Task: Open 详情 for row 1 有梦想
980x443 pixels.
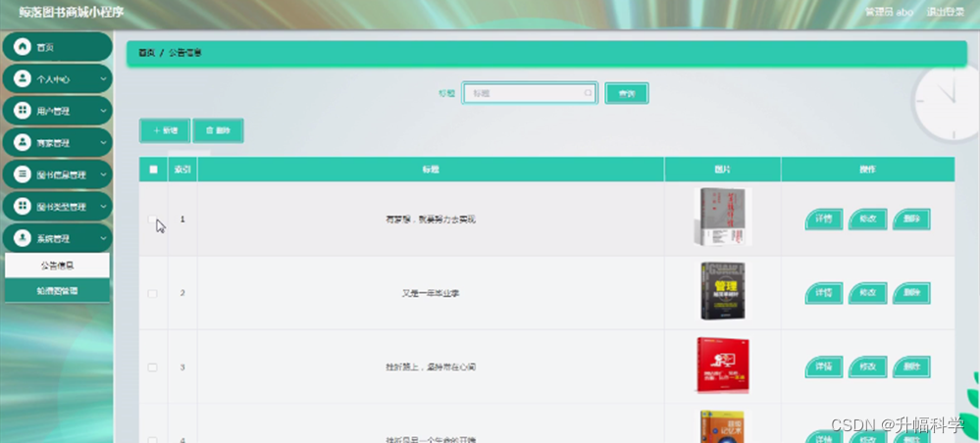Action: click(x=824, y=220)
